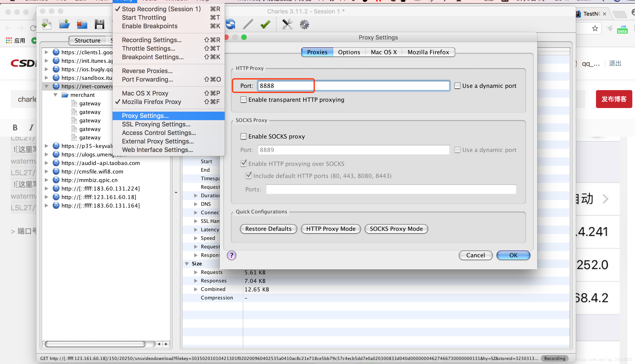Click the browser apps grid icon
Image resolution: width=635 pixels, height=364 pixels.
point(9,40)
